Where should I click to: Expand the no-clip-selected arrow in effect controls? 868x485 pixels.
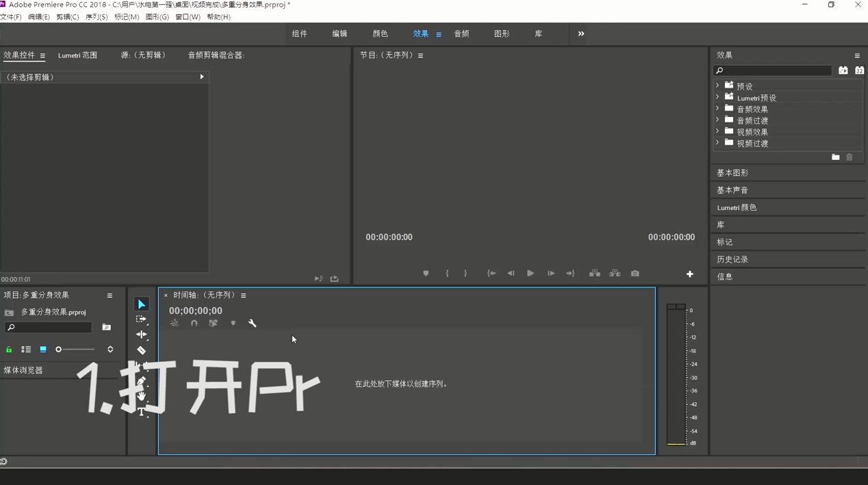202,77
